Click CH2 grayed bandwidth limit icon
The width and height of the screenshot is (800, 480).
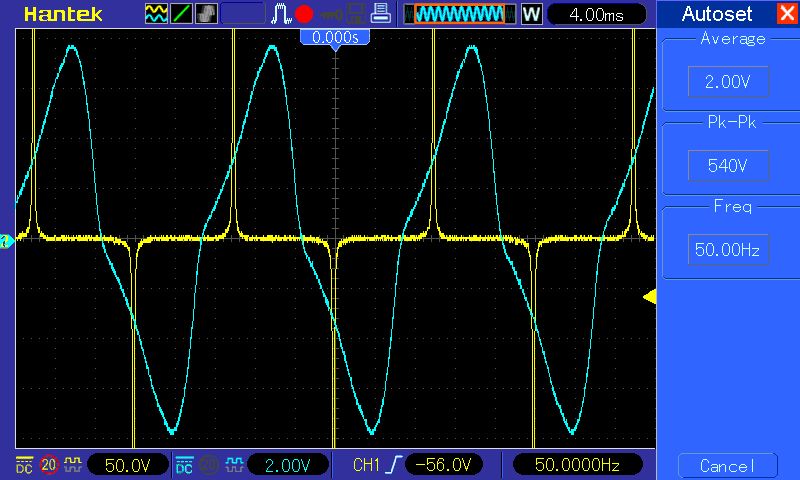[209, 465]
